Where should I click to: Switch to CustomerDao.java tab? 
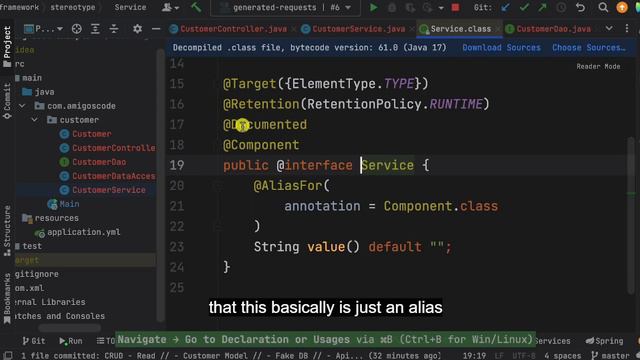coord(553,29)
